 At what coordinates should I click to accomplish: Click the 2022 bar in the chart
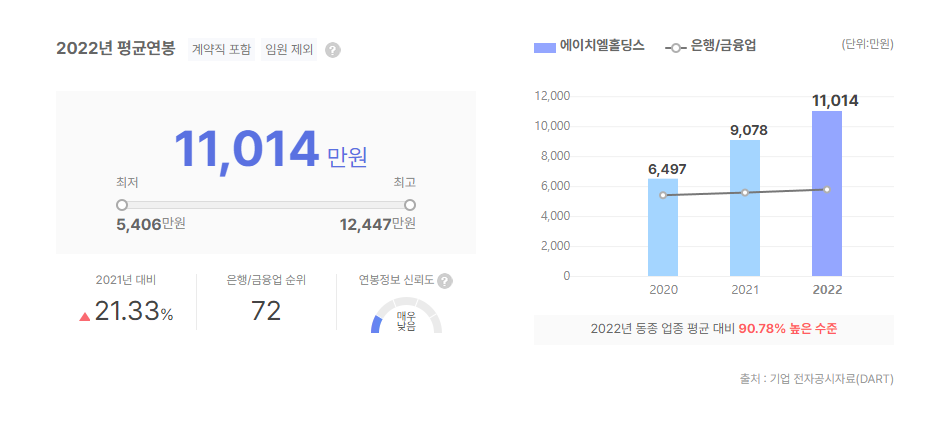click(827, 193)
